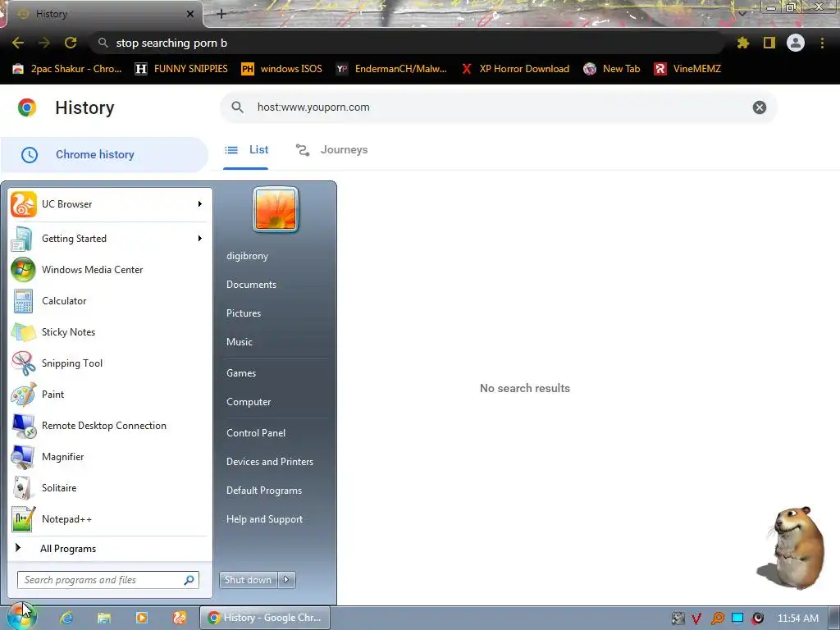
Task: Click the taskbar clock 11:54 AM
Action: (797, 619)
